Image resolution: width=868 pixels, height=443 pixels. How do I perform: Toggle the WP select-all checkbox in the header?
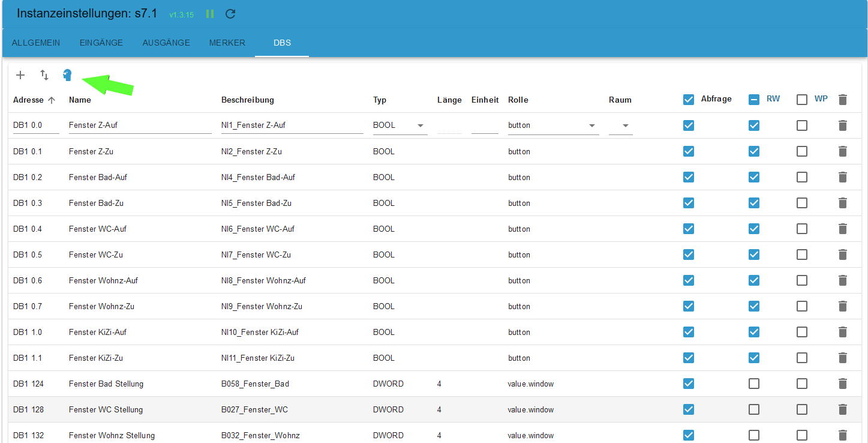[x=802, y=100]
